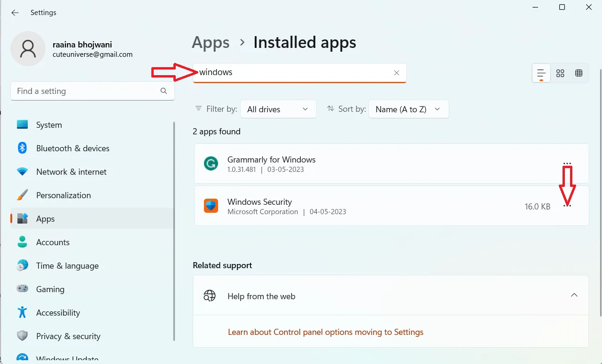Click the main page vertical scrollbar

click(600, 193)
